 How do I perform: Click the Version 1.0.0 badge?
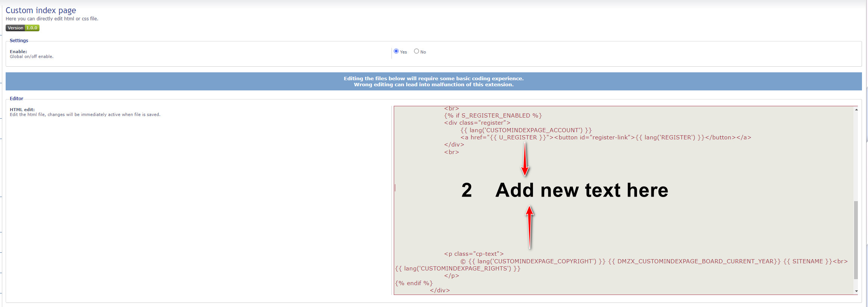[x=23, y=28]
